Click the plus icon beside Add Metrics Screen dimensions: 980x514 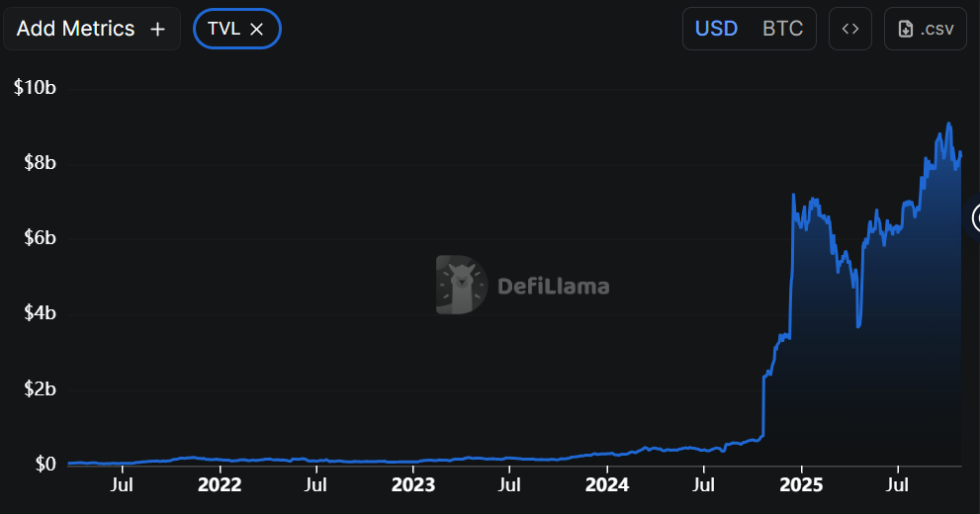tap(157, 30)
